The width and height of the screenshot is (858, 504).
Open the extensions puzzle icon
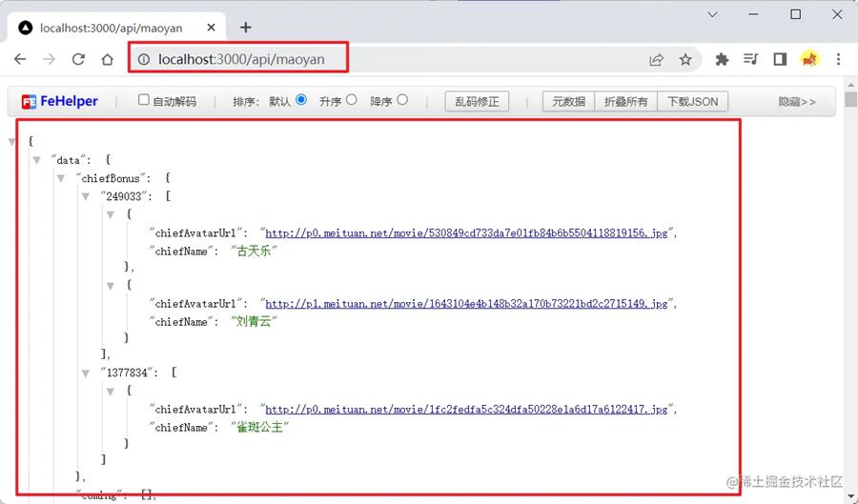click(722, 59)
